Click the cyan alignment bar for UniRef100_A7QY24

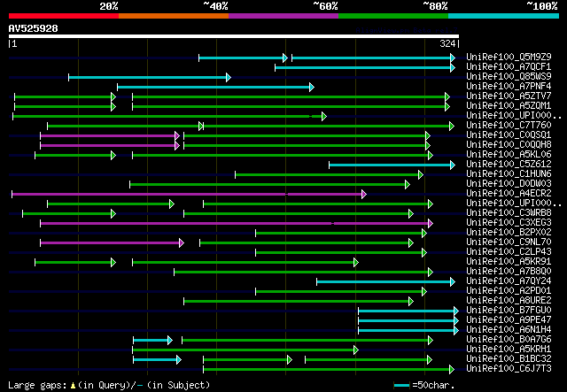click(386, 281)
